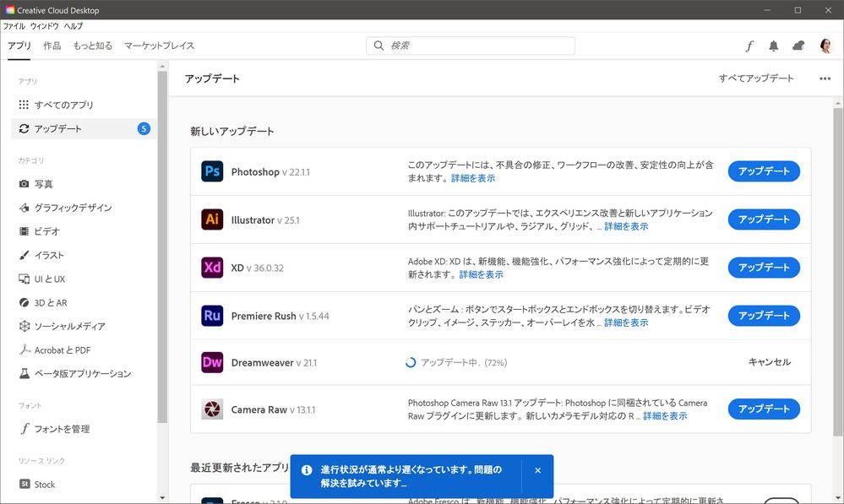Screen dimensions: 844x504
Task: Switch to the アプリ tab
Action: (19, 46)
